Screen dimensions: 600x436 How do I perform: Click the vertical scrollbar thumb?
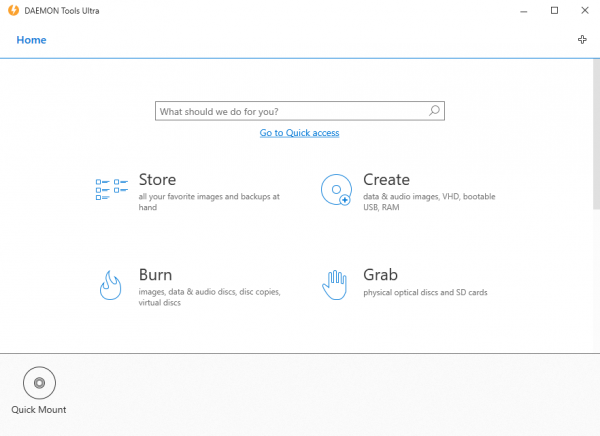(597, 134)
